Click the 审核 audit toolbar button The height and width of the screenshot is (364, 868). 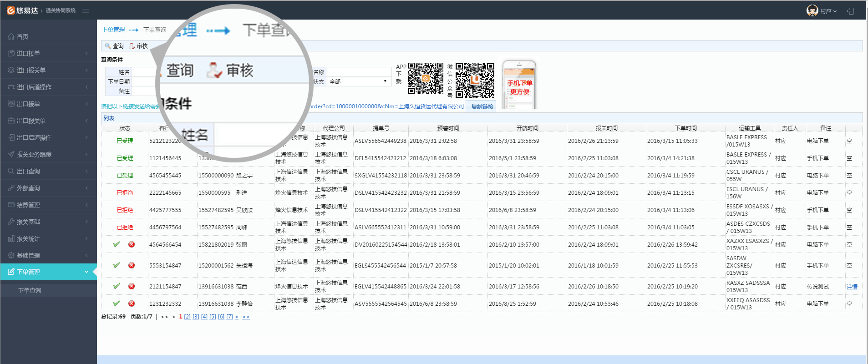[138, 46]
